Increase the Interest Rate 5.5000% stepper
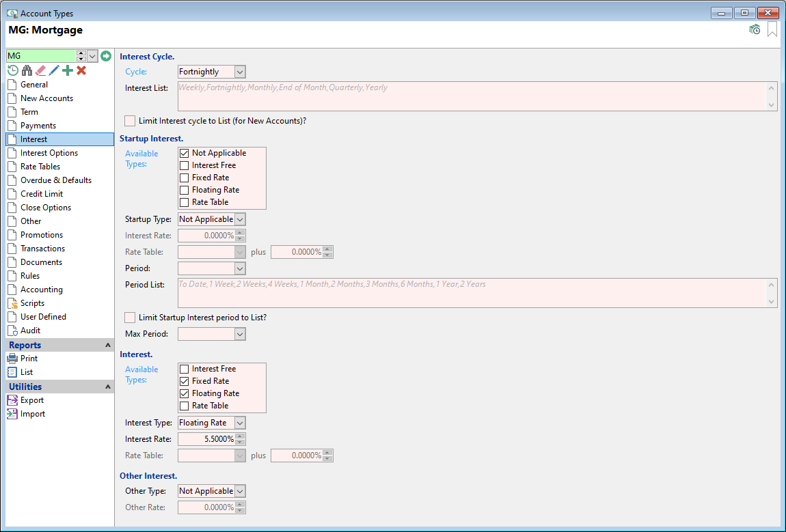The width and height of the screenshot is (786, 532). [240, 436]
